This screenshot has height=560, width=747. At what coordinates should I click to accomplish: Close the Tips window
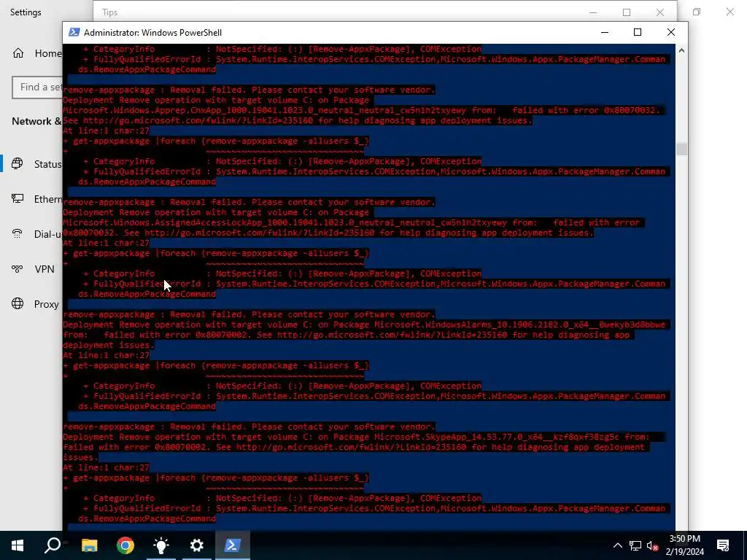[659, 12]
